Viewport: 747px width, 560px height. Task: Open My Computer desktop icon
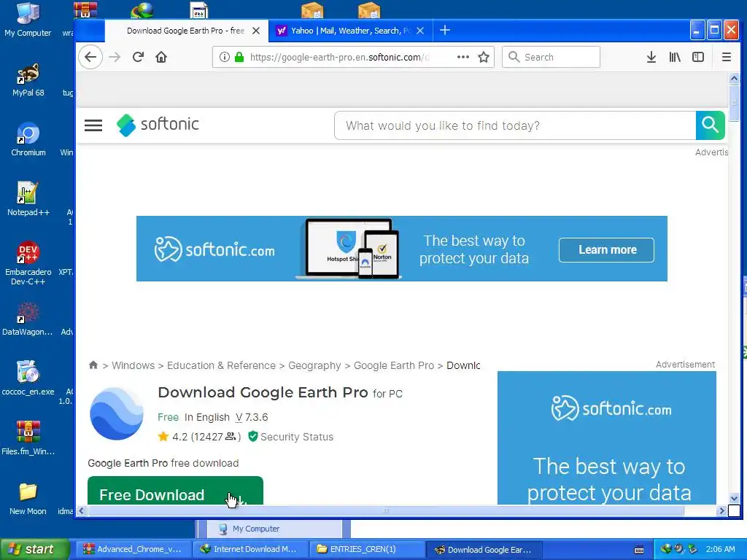click(x=28, y=19)
